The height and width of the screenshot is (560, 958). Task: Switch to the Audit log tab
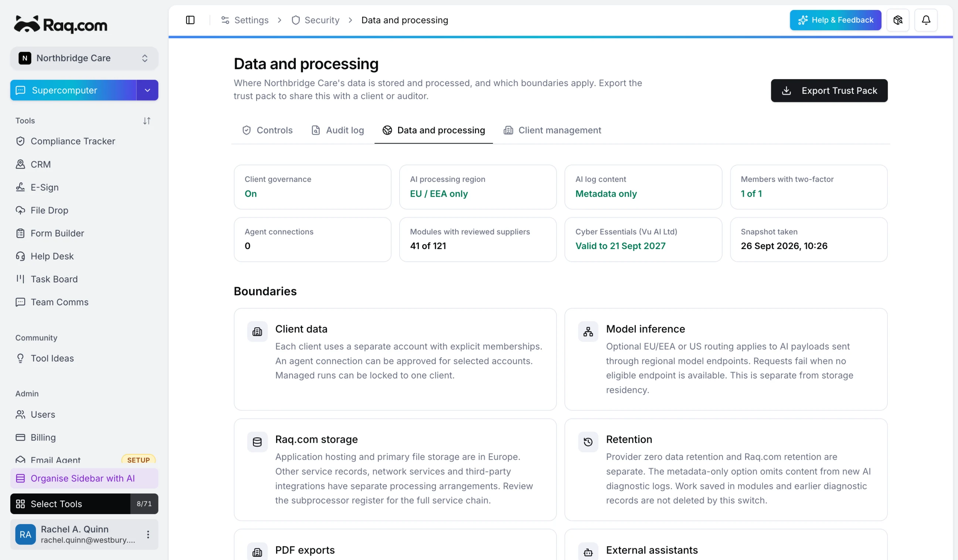tap(337, 130)
